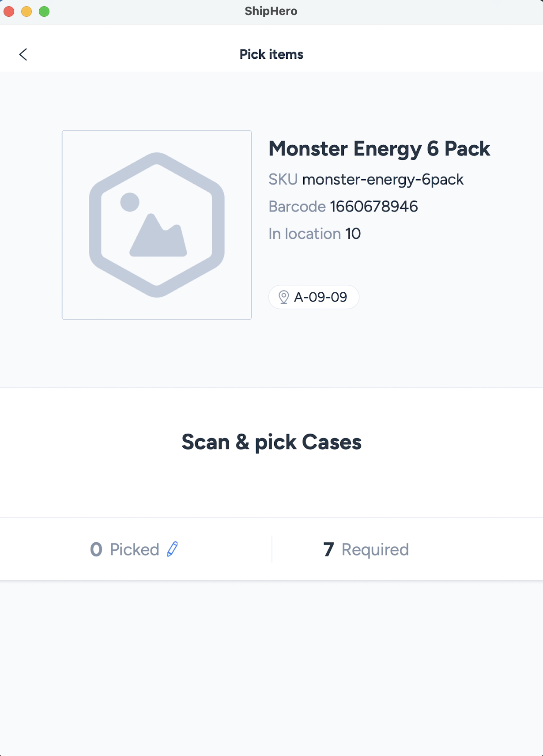The width and height of the screenshot is (543, 756).
Task: Click the ShipHero window title bar text
Action: click(271, 11)
